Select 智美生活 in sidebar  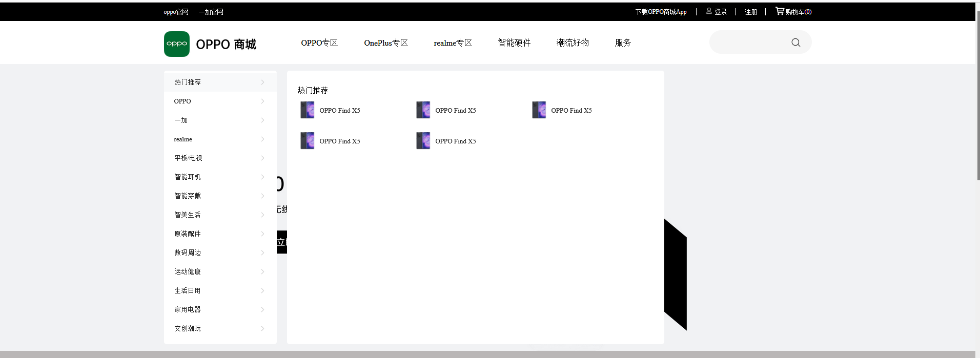[x=188, y=215]
